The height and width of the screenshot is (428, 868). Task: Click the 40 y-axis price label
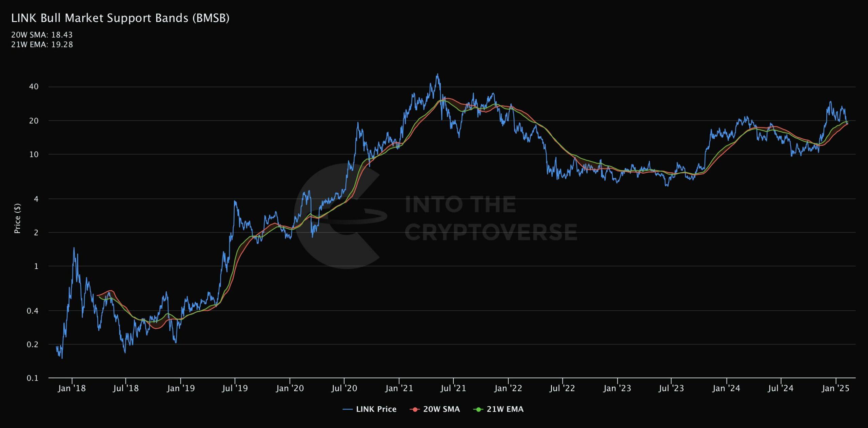(x=34, y=86)
